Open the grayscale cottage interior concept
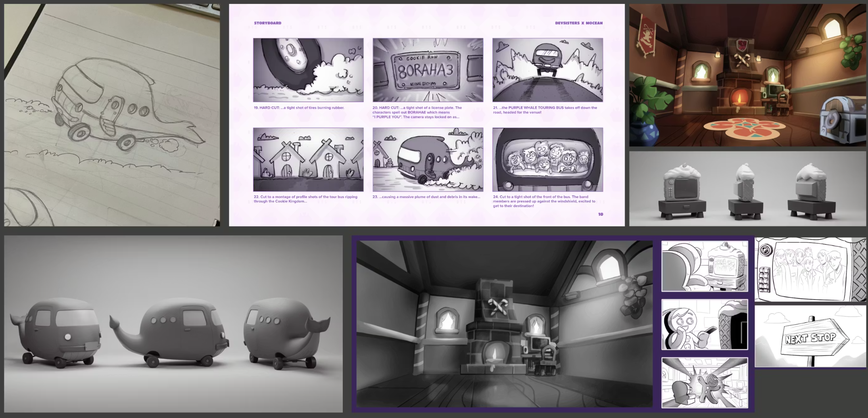This screenshot has width=868, height=418. point(504,324)
